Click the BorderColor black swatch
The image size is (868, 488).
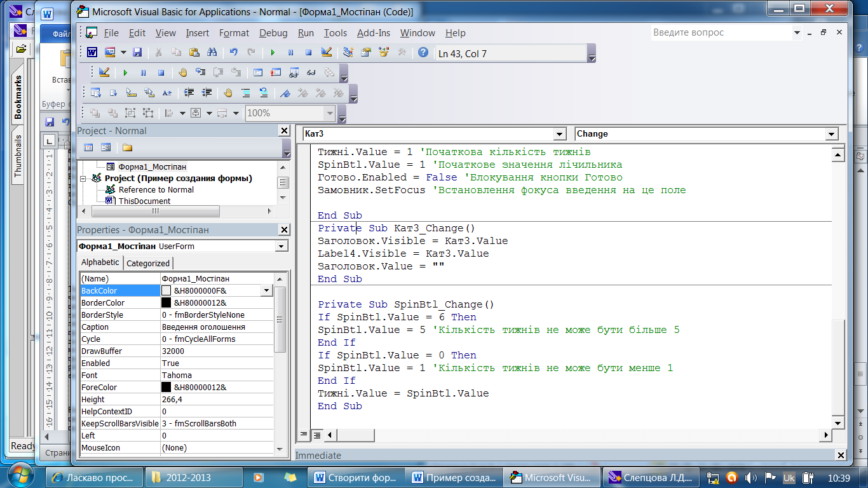pyautogui.click(x=166, y=302)
